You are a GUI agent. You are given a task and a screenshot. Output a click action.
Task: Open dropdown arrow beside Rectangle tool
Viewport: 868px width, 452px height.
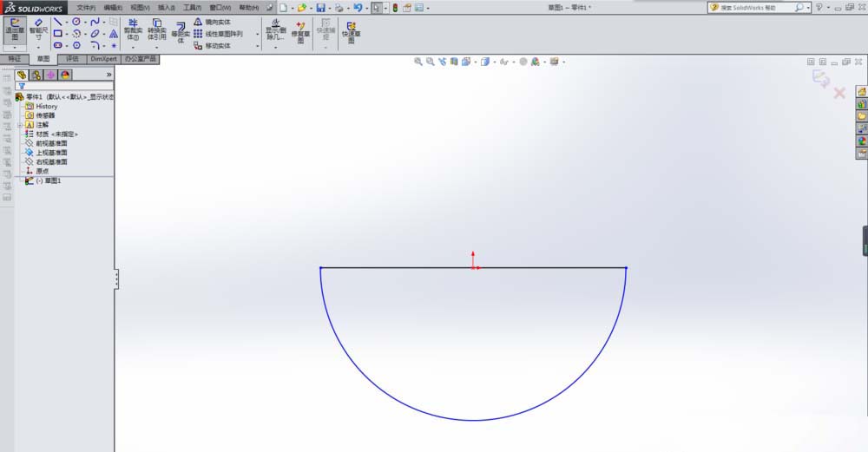[67, 34]
